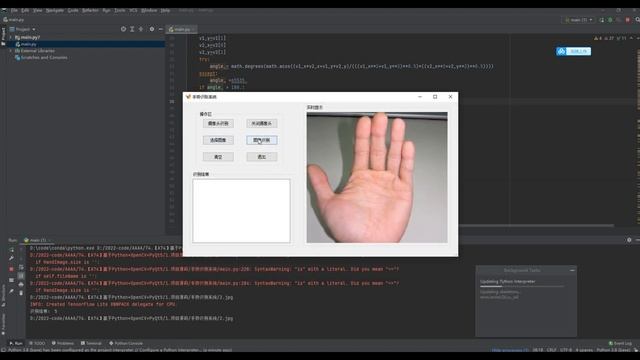Expand the main.py7 project root node

(x=11, y=37)
